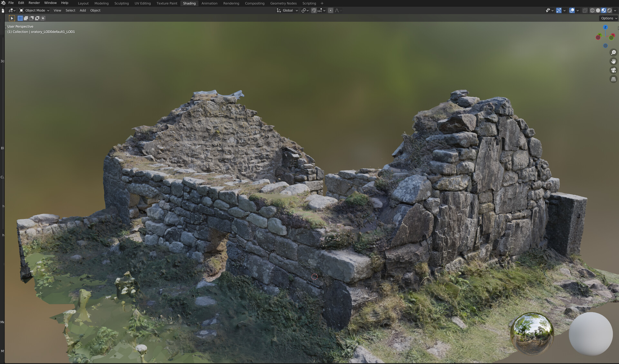619x364 pixels.
Task: Click the Add menu in the viewport header
Action: coord(83,10)
